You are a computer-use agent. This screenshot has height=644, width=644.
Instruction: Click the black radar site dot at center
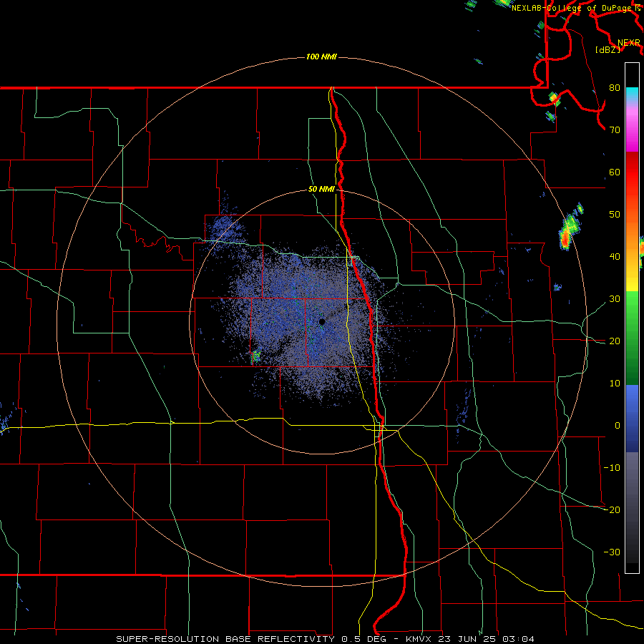[322, 322]
